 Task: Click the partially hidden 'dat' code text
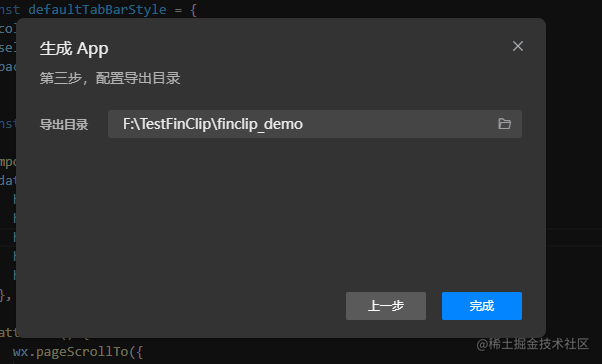point(8,180)
